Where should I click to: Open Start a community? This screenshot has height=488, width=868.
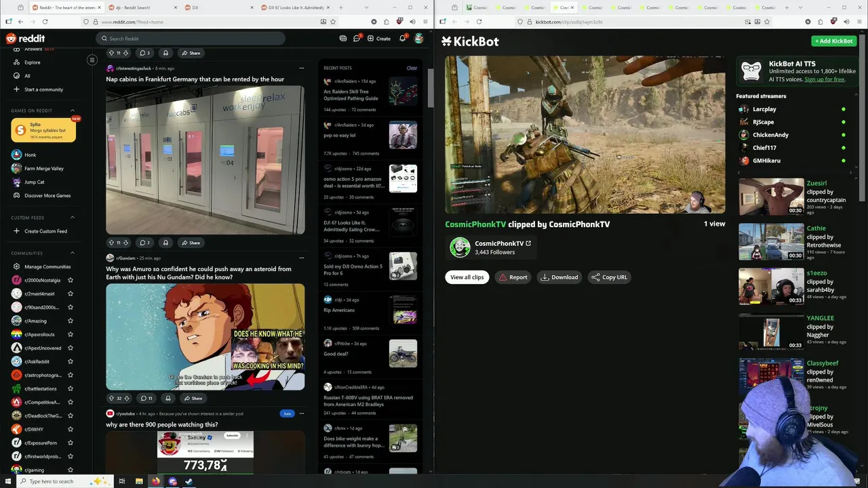click(x=43, y=89)
